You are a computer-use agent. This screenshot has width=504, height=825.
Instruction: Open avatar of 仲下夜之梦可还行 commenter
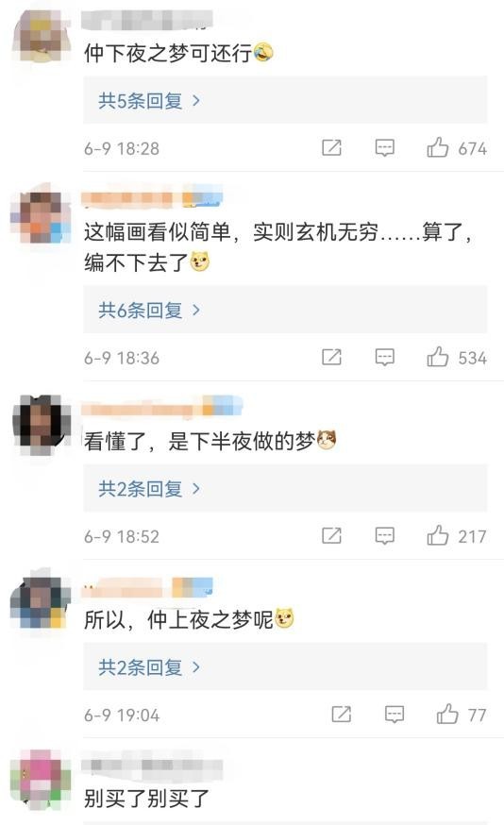pos(42,36)
